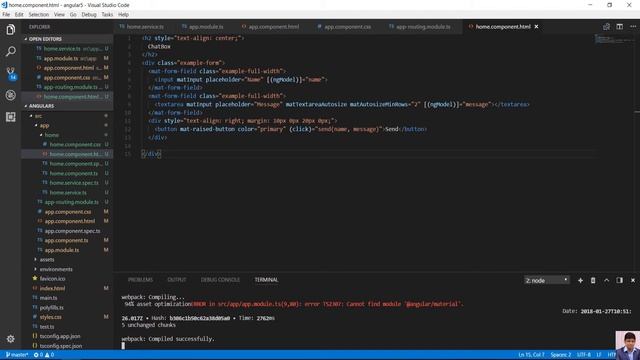Open the Tasks menu
Image resolution: width=640 pixels, height=360 pixels.
point(107,14)
